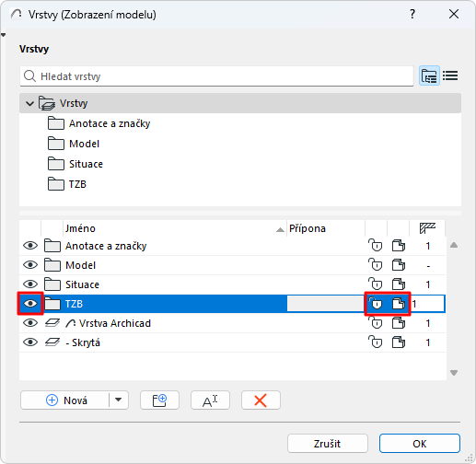This screenshot has width=476, height=464.
Task: Select Model folder in tree
Action: (x=84, y=144)
